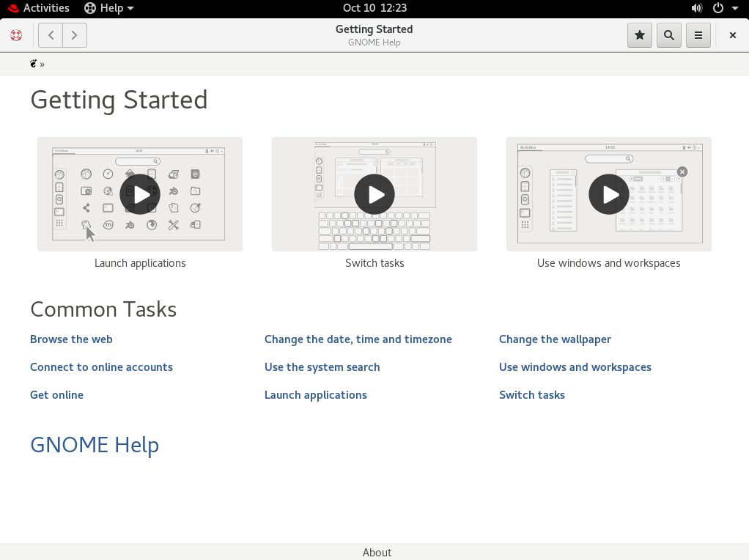The width and height of the screenshot is (749, 560).
Task: Play the Launch applications video
Action: [140, 194]
